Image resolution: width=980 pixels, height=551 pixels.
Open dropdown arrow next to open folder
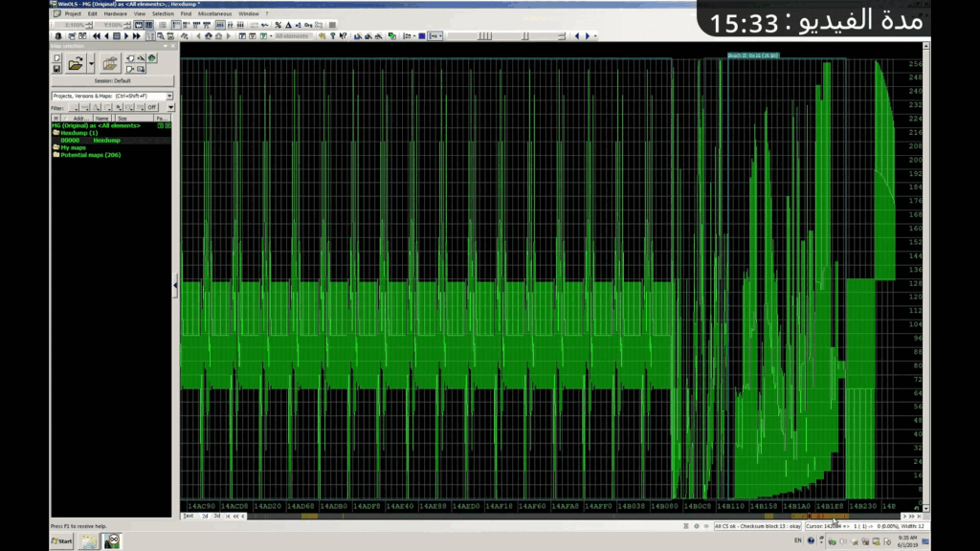(91, 64)
